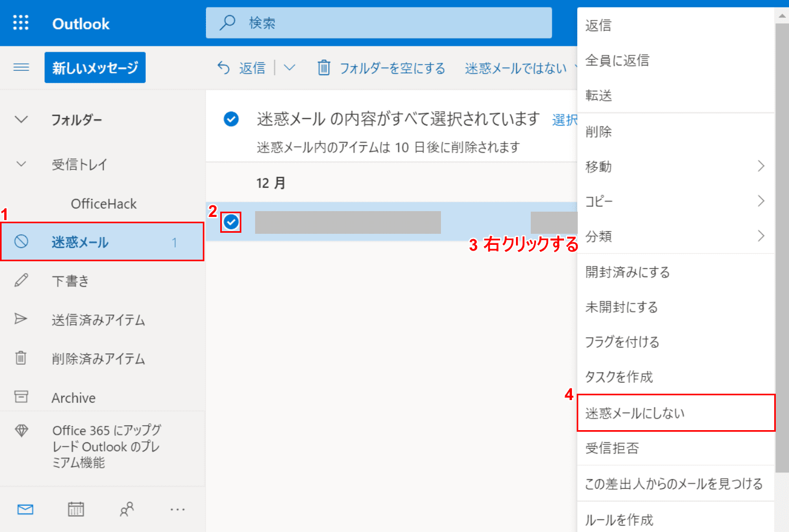The height and width of the screenshot is (532, 789).
Task: Open the Calendar icon in bottom bar
Action: coord(76,509)
